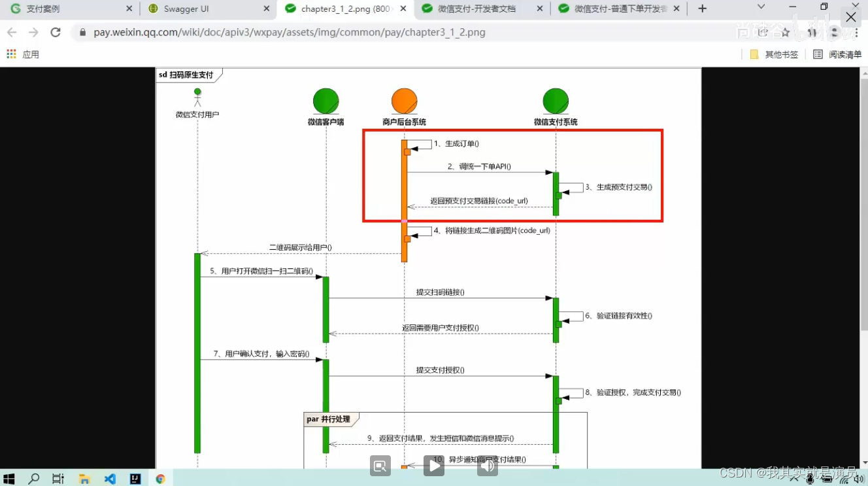Click the '1、生成订单()' step text
Screen dimensions: 868x486
[x=456, y=143]
